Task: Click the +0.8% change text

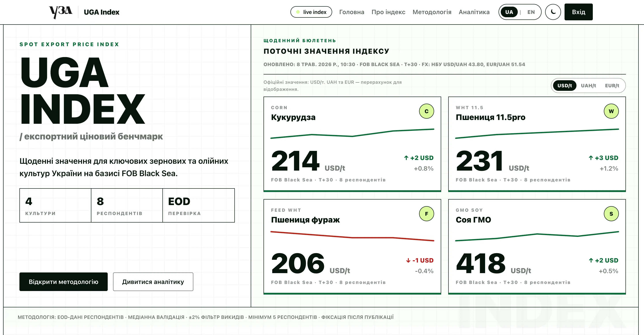Action: click(x=424, y=169)
